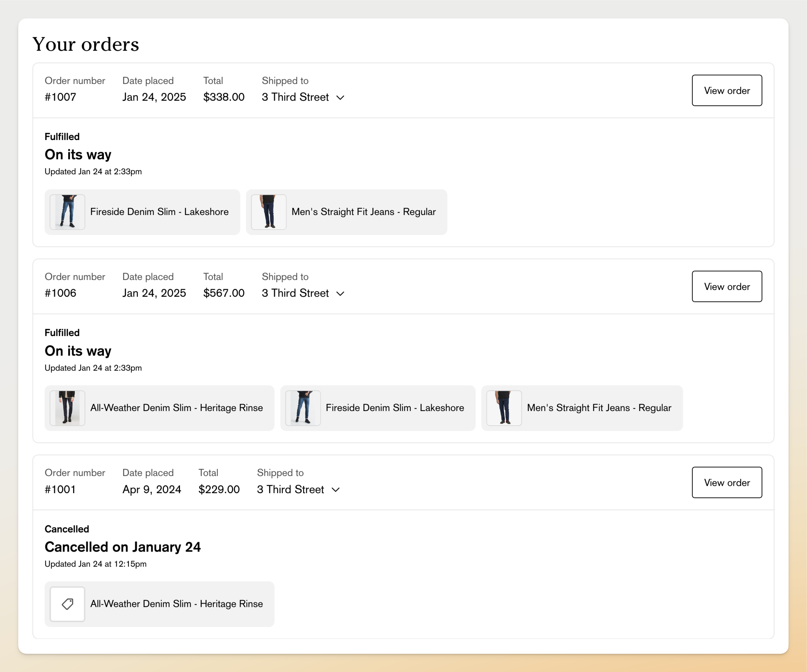
Task: Open Fireside Denim Slim thumbnail in #1006
Action: [x=303, y=408]
